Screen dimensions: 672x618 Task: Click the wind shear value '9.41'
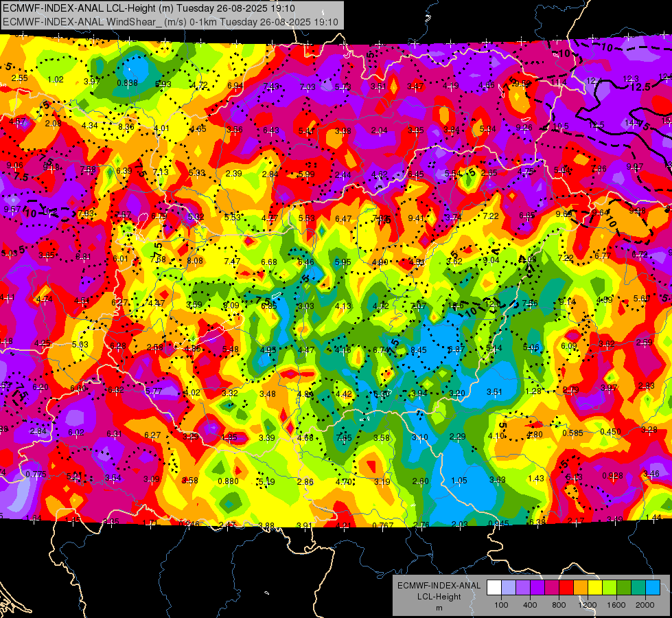click(416, 218)
